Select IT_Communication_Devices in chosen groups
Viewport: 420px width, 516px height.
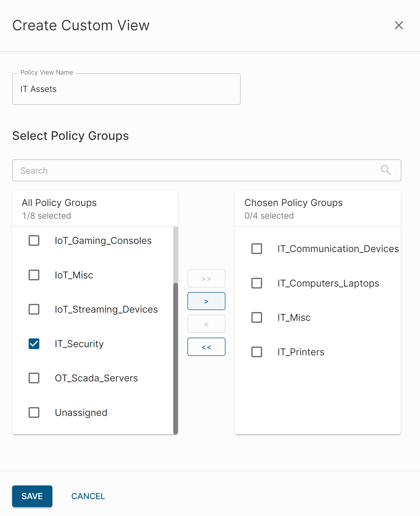coord(257,249)
